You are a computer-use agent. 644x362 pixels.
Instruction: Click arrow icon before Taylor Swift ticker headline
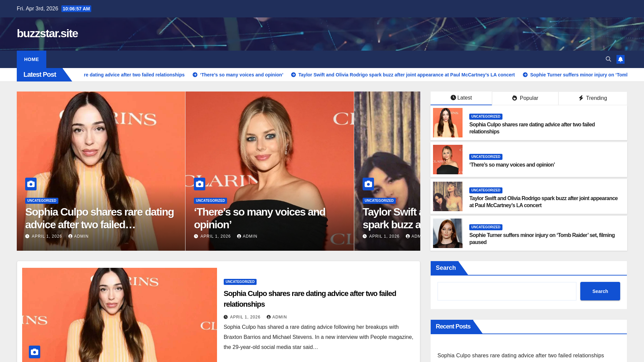[x=293, y=75]
